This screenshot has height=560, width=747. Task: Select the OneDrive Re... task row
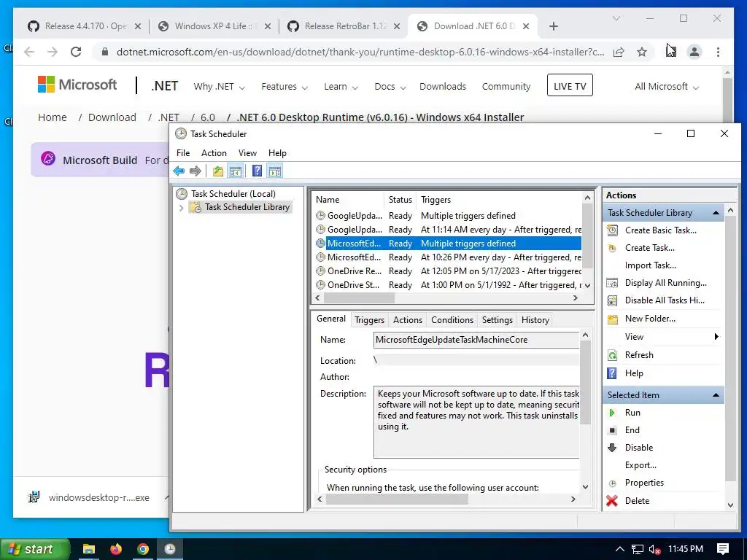[x=448, y=271]
